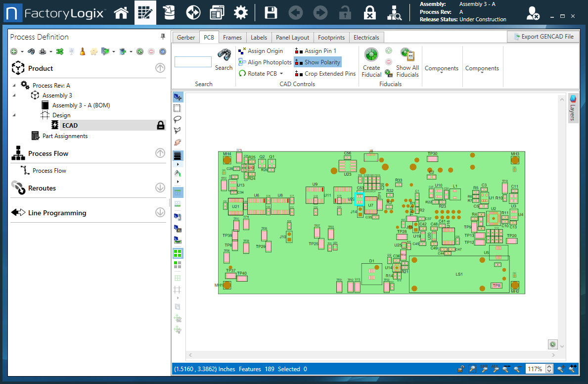Click the printer icon in Process Definition toolbar
The image size is (588, 384).
42,51
